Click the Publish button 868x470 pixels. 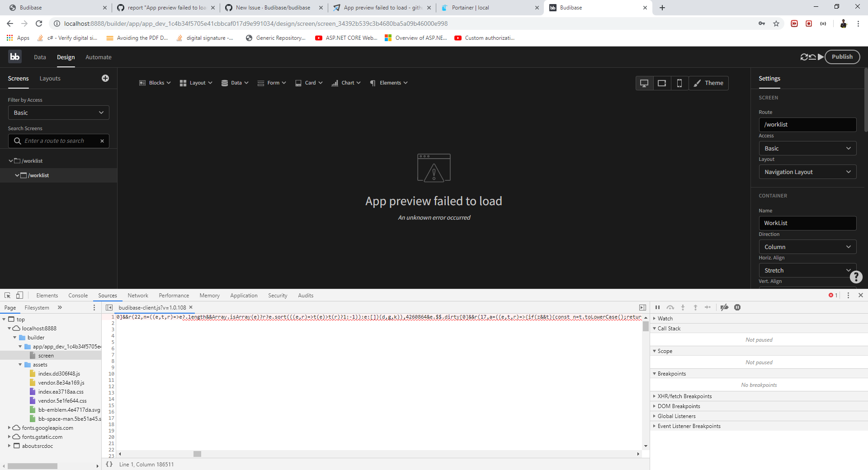pyautogui.click(x=842, y=56)
